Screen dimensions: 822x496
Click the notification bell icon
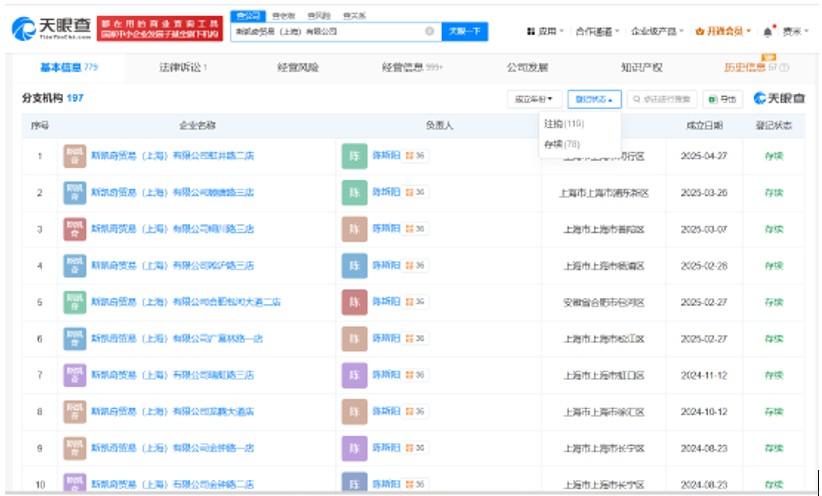(768, 31)
